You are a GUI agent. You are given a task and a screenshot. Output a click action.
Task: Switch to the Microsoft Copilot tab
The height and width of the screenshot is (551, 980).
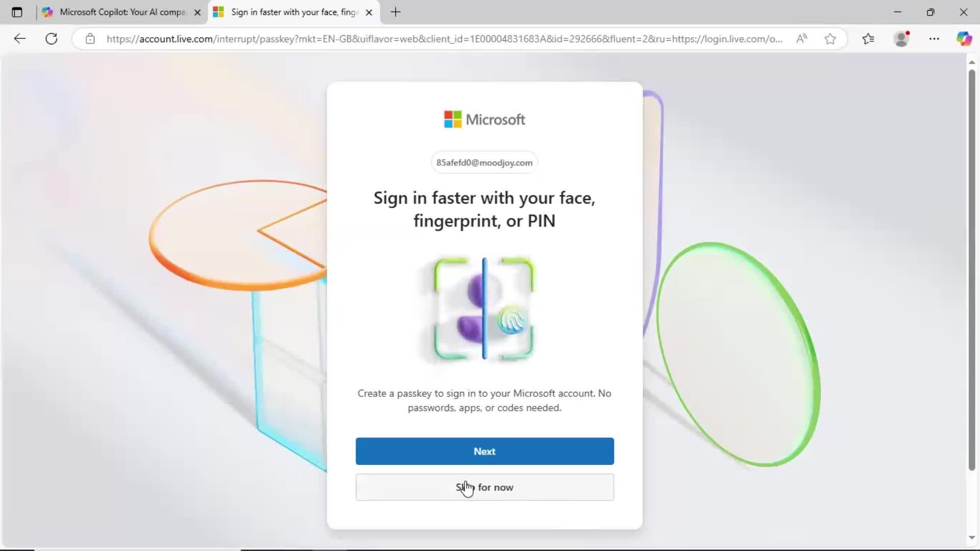click(122, 12)
